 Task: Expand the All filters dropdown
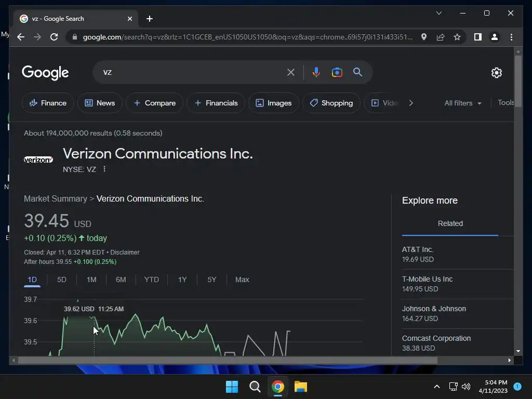(463, 103)
